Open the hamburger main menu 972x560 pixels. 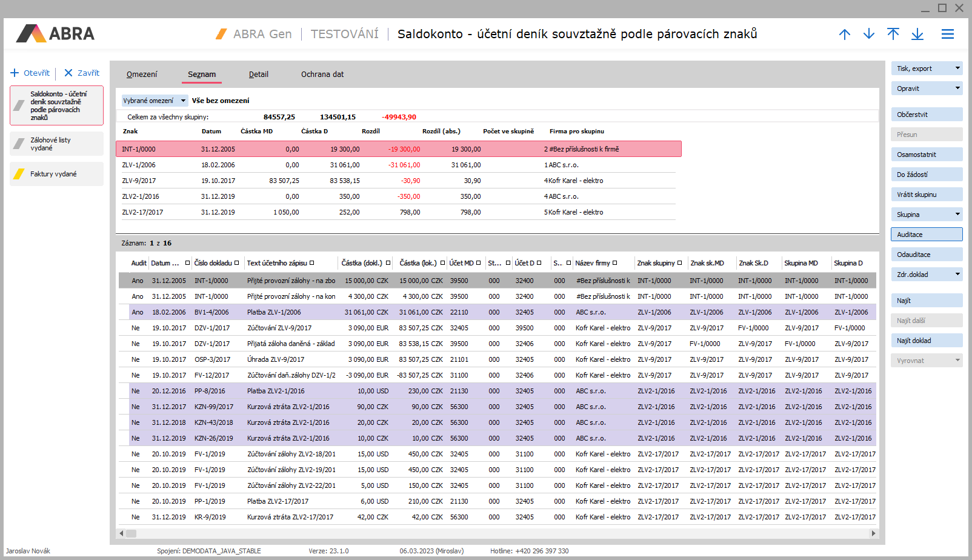[x=947, y=35]
